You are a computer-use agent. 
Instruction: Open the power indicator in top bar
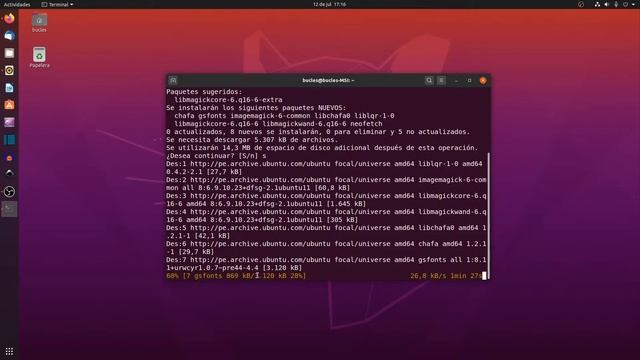pyautogui.click(x=626, y=4)
